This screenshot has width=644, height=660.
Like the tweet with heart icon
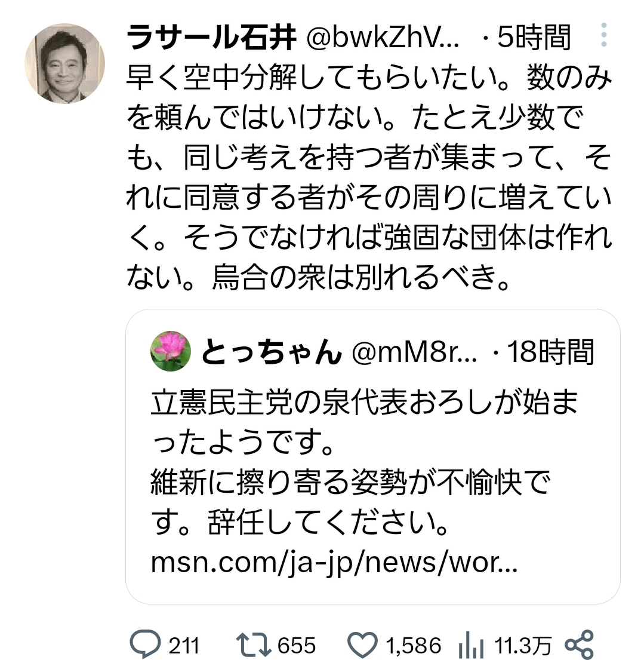pos(362,644)
